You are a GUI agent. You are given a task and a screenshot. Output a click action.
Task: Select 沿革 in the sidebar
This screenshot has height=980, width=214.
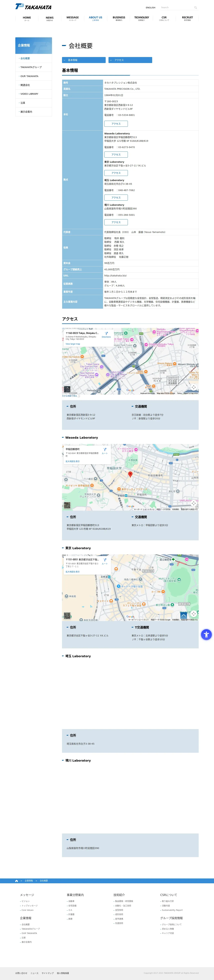pyautogui.click(x=33, y=103)
